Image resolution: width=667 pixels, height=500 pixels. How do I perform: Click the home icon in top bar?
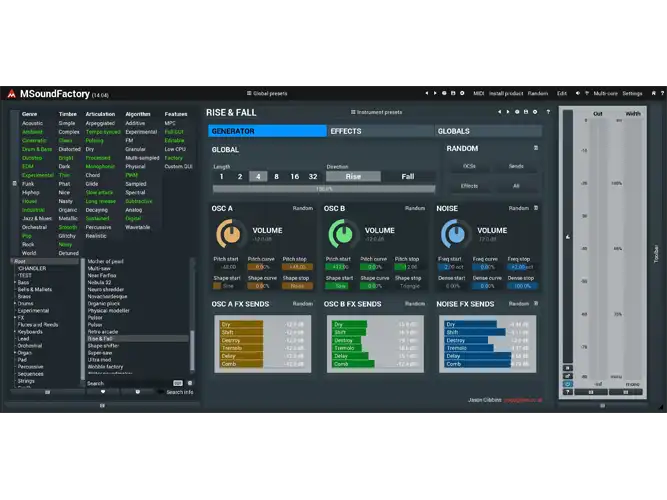[x=653, y=93]
